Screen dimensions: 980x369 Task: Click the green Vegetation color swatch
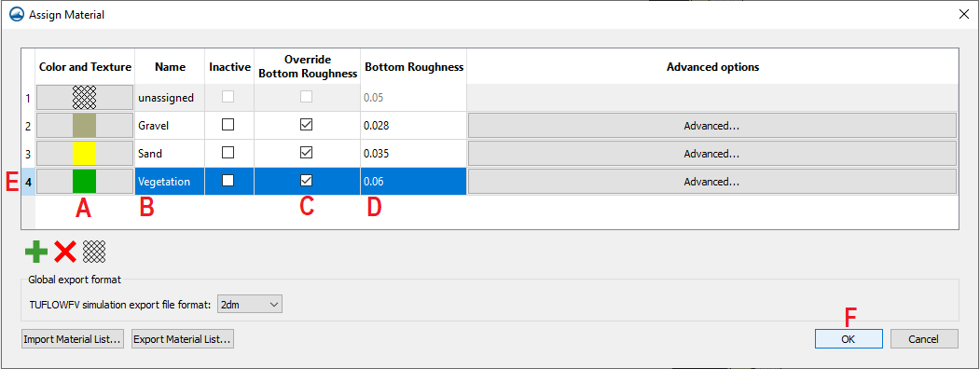pos(84,181)
